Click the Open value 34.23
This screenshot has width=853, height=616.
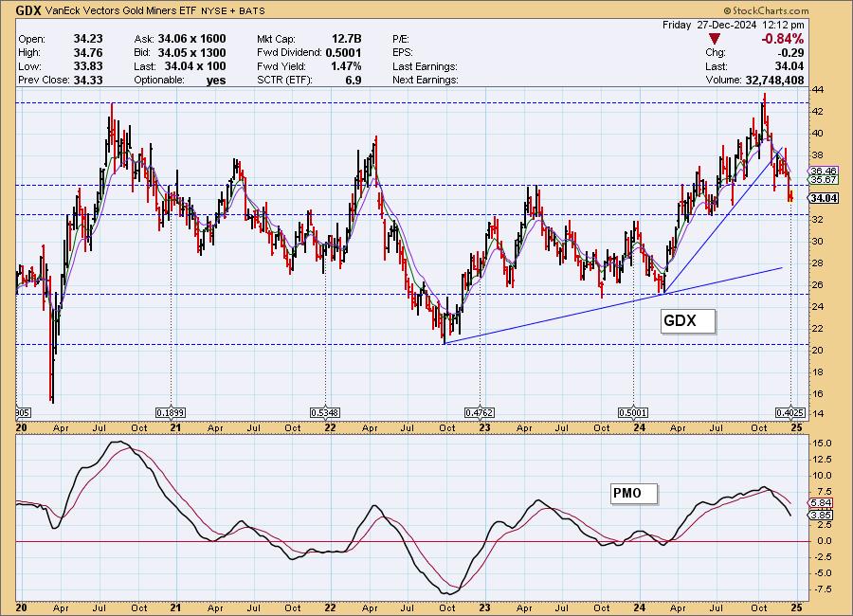pyautogui.click(x=88, y=39)
